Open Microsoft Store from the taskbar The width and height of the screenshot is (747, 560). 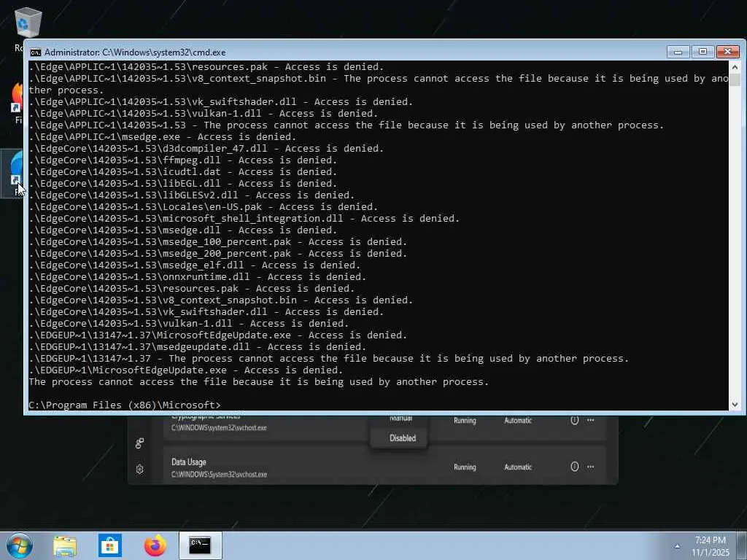(x=110, y=545)
